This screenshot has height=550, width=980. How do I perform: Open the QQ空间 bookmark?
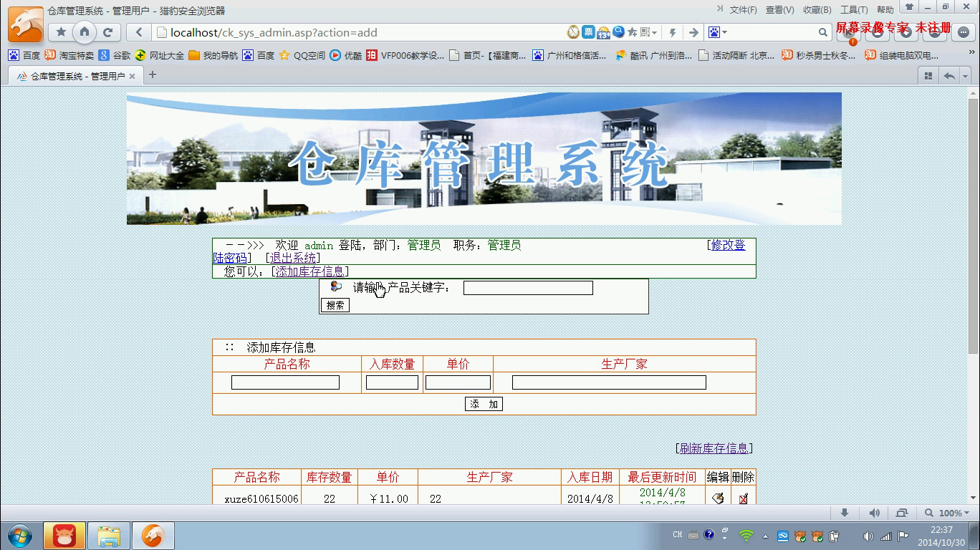pyautogui.click(x=302, y=55)
